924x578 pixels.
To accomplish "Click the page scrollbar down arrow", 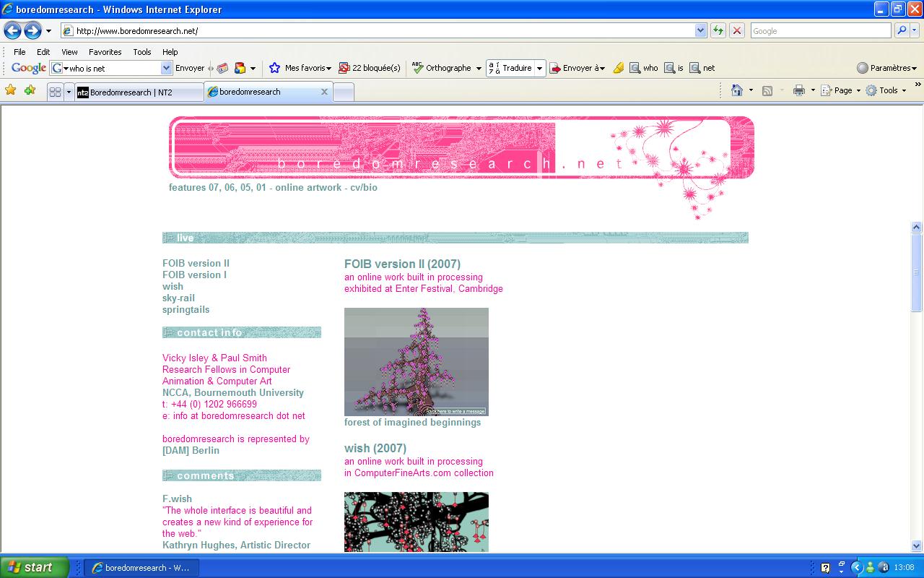I will click(917, 546).
